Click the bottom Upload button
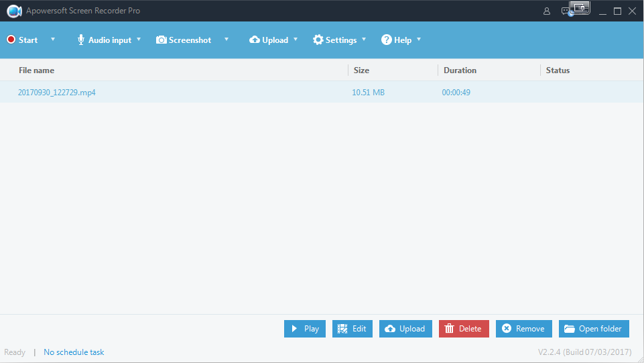Image resolution: width=644 pixels, height=363 pixels. [x=405, y=329]
